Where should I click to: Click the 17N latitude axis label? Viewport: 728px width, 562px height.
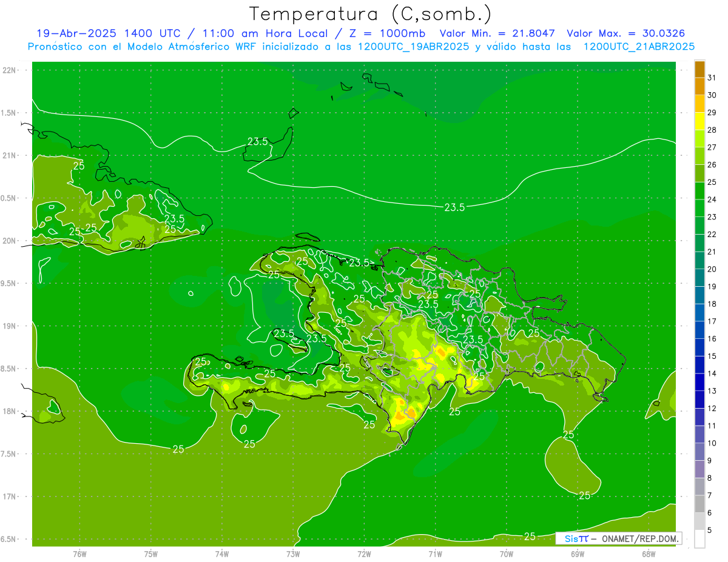(10, 497)
